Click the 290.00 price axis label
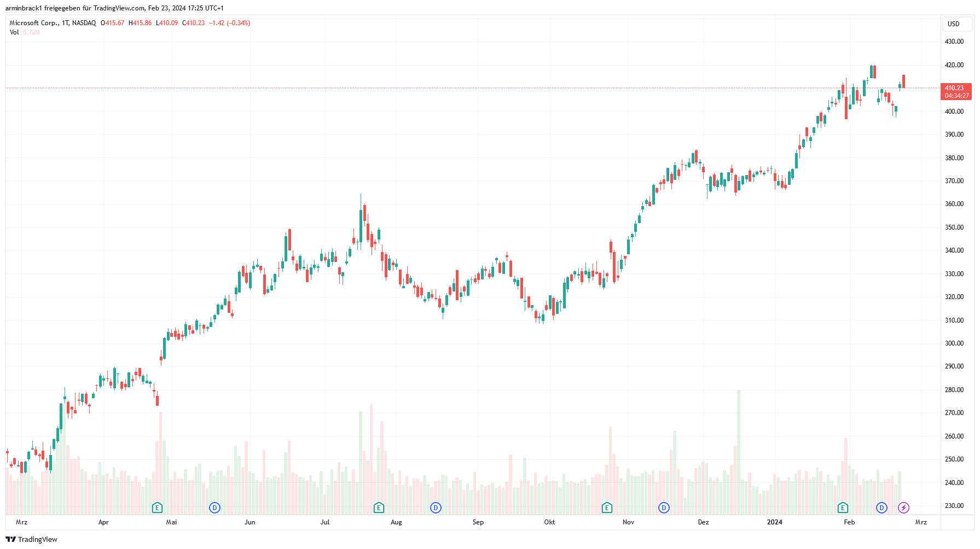The image size is (980, 549). 954,366
